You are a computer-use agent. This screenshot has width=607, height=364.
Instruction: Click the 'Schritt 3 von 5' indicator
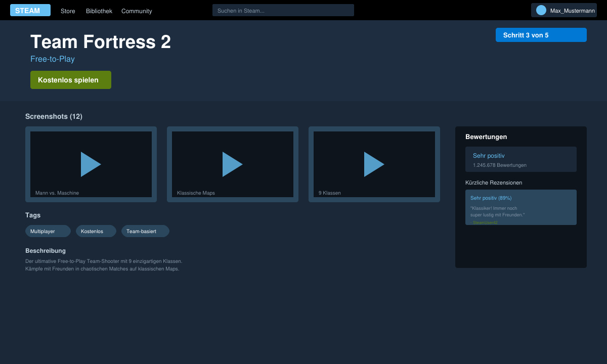[x=541, y=35]
